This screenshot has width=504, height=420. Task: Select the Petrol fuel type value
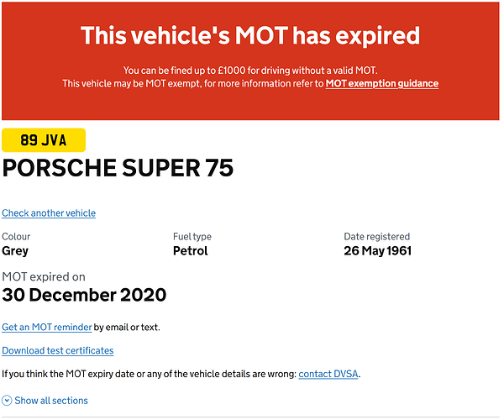click(x=190, y=250)
